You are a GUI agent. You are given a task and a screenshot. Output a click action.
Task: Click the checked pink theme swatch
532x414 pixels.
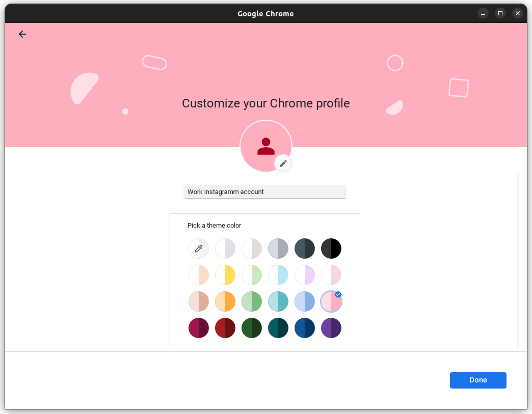(x=331, y=301)
